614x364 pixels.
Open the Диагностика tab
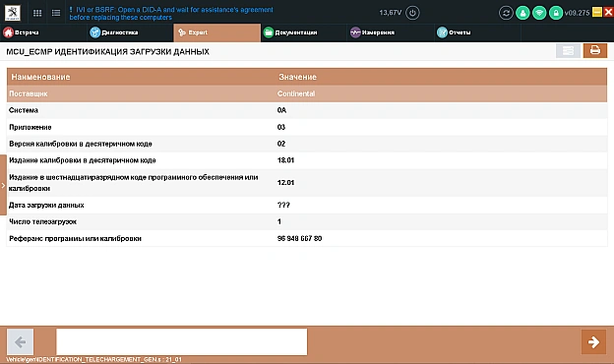coord(130,32)
